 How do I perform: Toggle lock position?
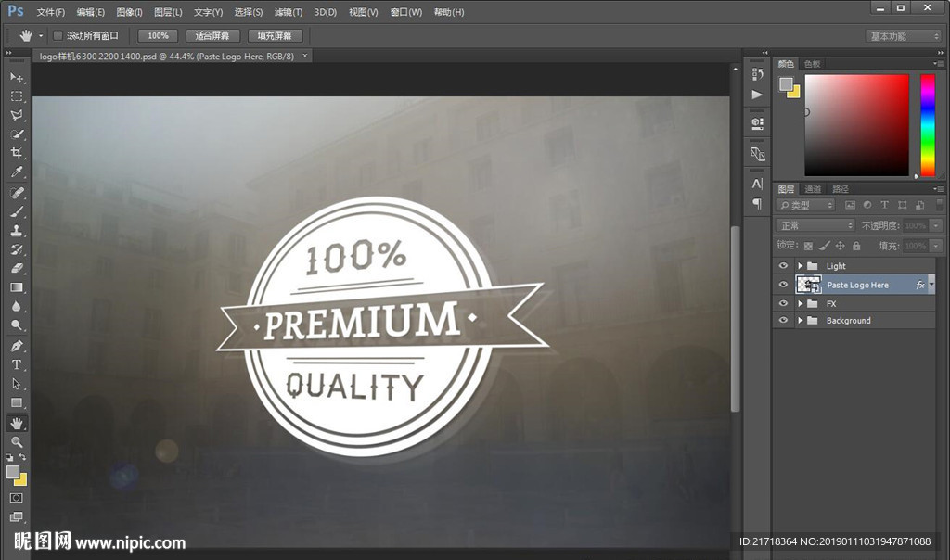(x=840, y=246)
